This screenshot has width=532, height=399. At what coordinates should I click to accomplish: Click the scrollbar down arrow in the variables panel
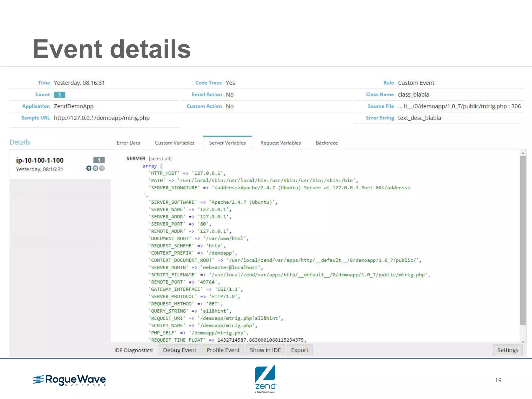pyautogui.click(x=523, y=342)
